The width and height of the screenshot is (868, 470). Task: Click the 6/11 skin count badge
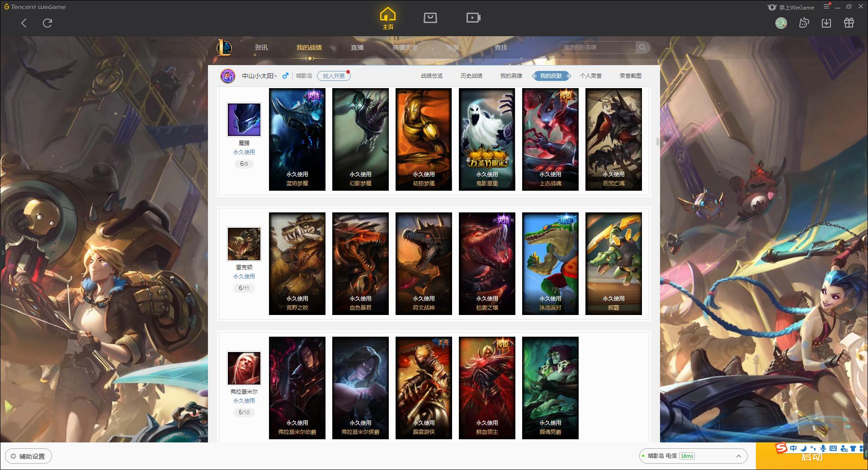click(244, 288)
